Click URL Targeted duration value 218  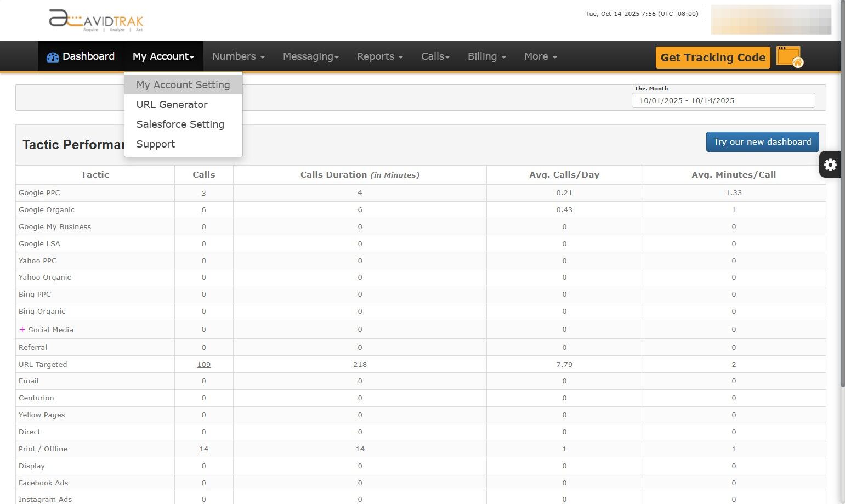(x=360, y=365)
